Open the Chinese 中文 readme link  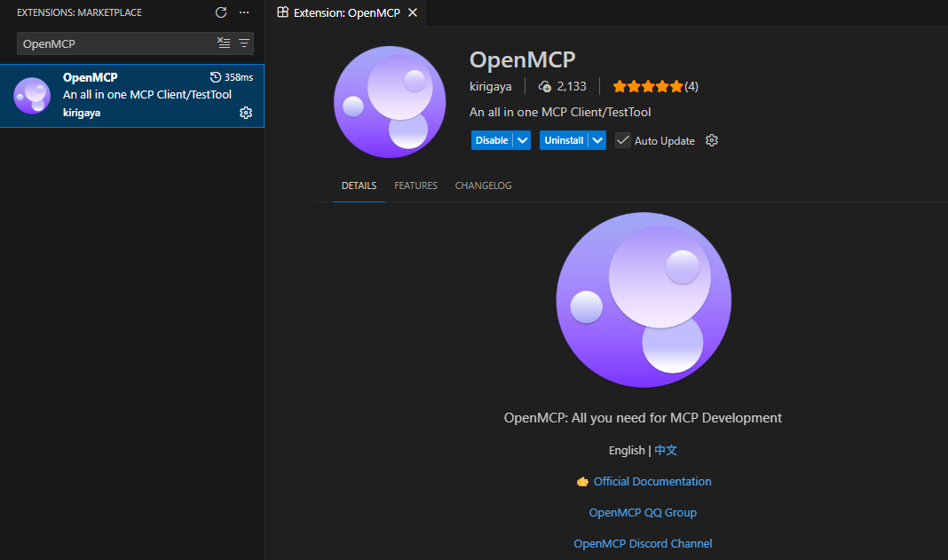666,451
